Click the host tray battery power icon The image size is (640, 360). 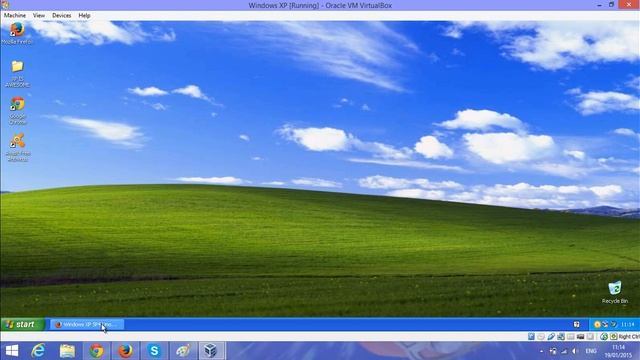tap(553, 351)
